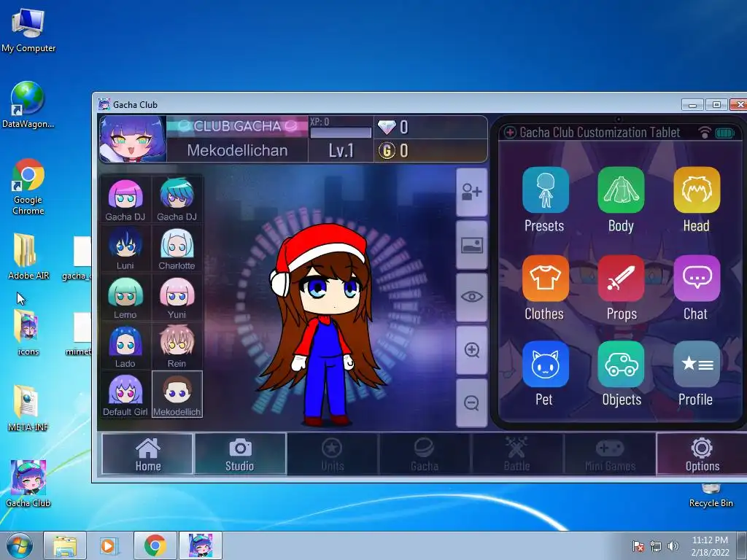Minimize the Gacha Club window
This screenshot has height=560, width=747.
[693, 105]
